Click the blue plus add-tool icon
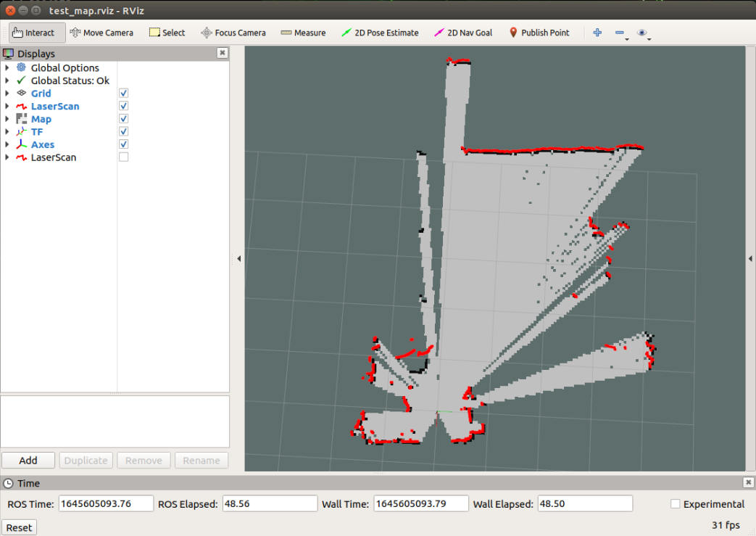Screen dimensions: 756x536 click(x=597, y=33)
